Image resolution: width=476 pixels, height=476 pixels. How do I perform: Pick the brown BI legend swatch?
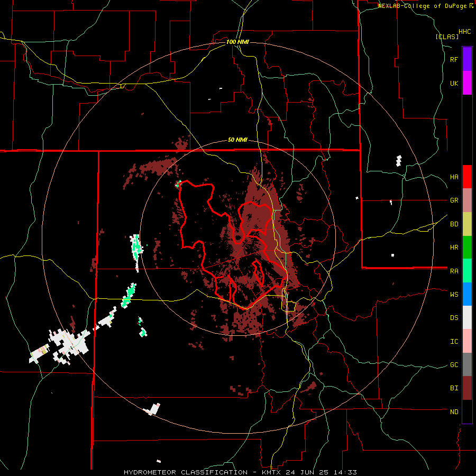point(467,388)
